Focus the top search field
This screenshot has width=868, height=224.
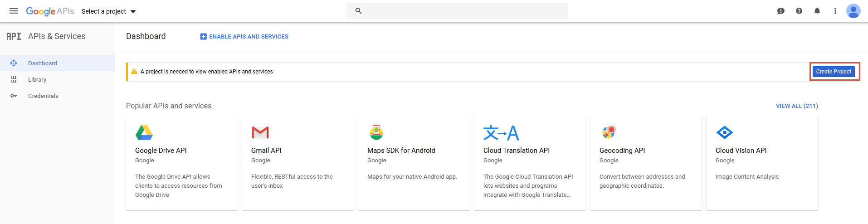point(457,11)
